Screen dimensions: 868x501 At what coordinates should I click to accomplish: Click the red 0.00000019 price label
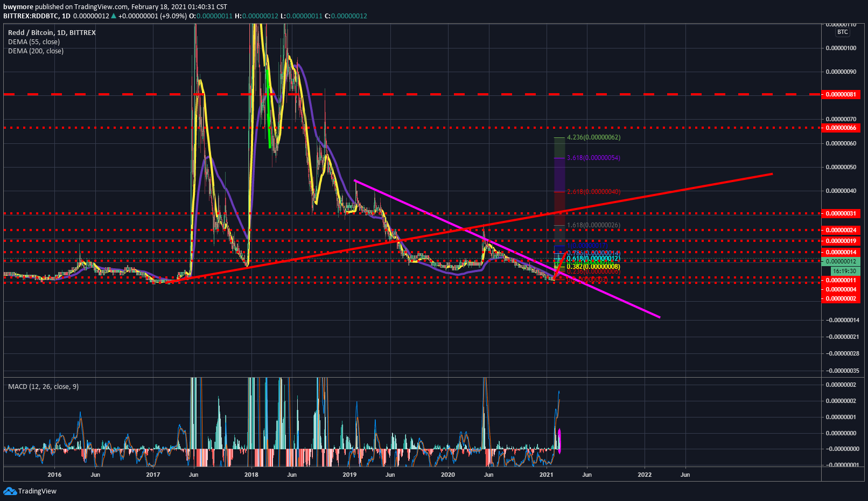(x=841, y=241)
